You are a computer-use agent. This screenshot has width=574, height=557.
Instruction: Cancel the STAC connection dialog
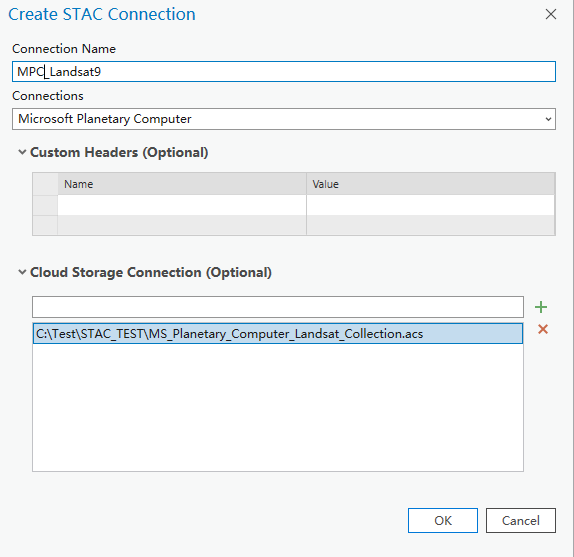(521, 520)
